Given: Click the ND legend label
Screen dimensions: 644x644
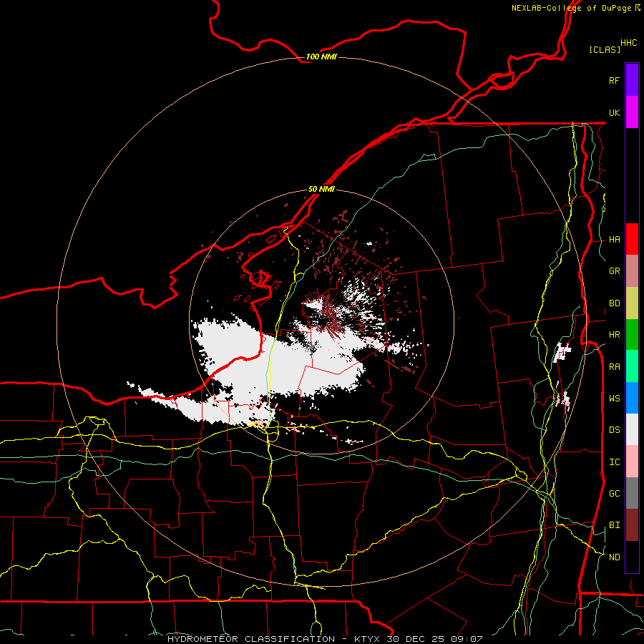Looking at the screenshot, I should [x=614, y=557].
